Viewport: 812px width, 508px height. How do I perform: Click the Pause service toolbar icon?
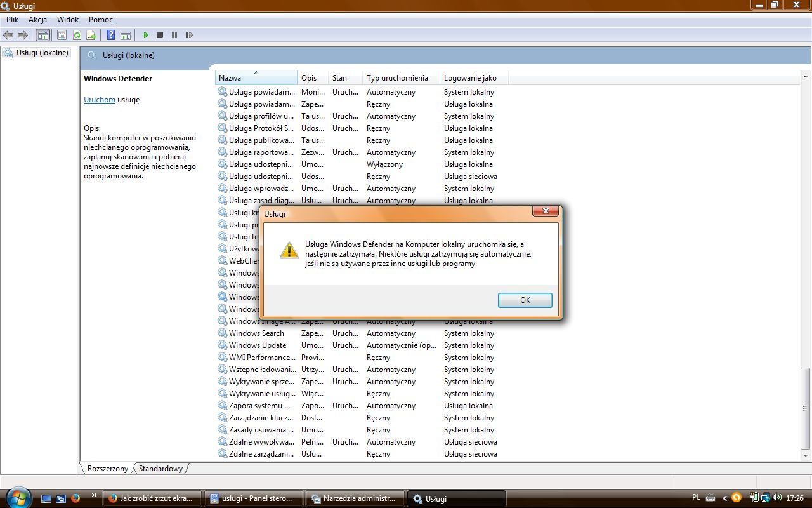click(x=174, y=36)
